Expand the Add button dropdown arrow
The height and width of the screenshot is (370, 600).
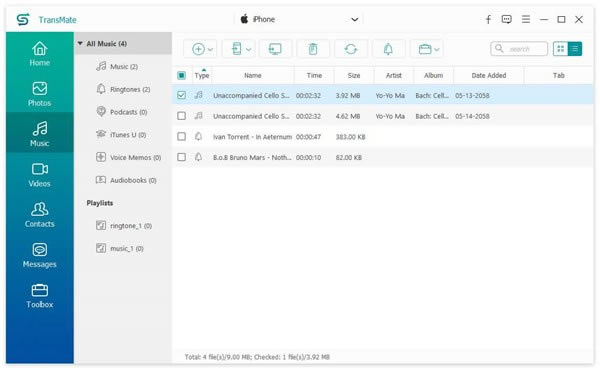(x=210, y=49)
